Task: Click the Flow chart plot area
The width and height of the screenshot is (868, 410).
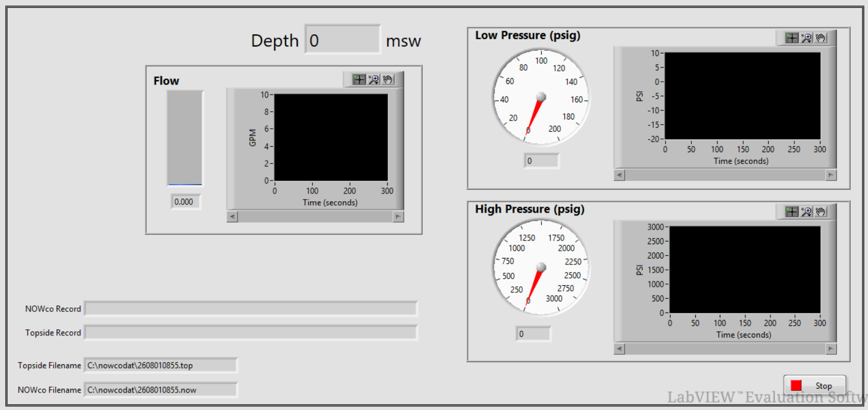Action: [331, 137]
